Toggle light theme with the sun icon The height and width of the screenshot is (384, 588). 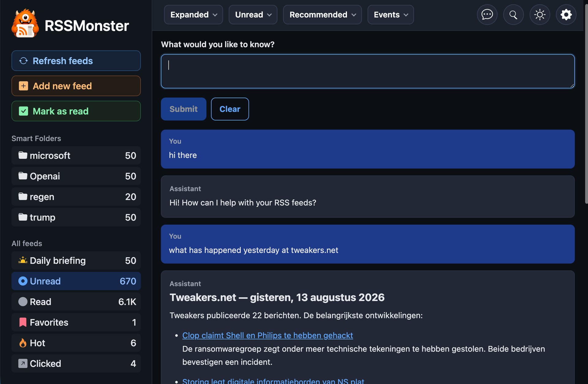point(540,15)
